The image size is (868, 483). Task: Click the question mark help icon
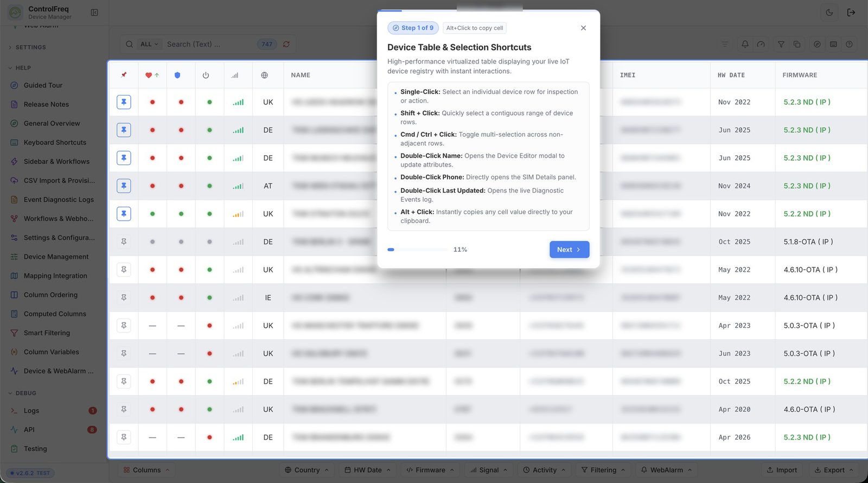[850, 44]
